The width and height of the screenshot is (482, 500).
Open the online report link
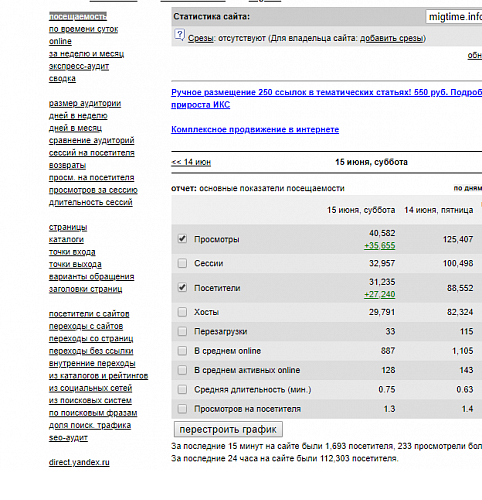tap(60, 41)
